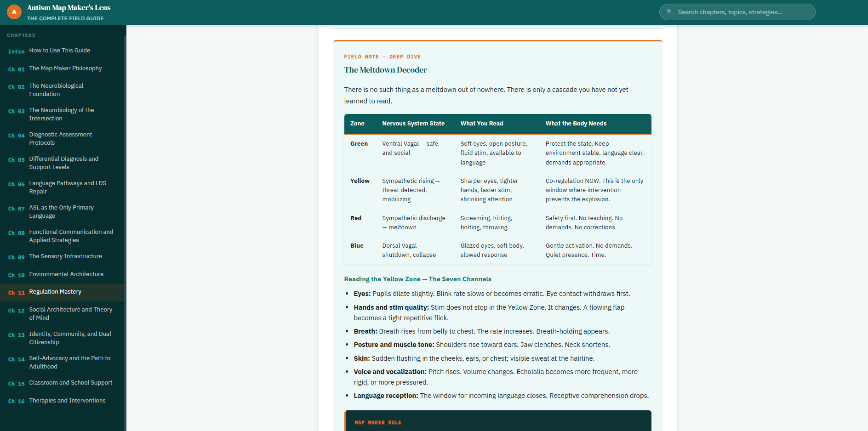868x431 pixels.
Task: Click the 'Yellow' zone row label
Action: click(x=360, y=181)
